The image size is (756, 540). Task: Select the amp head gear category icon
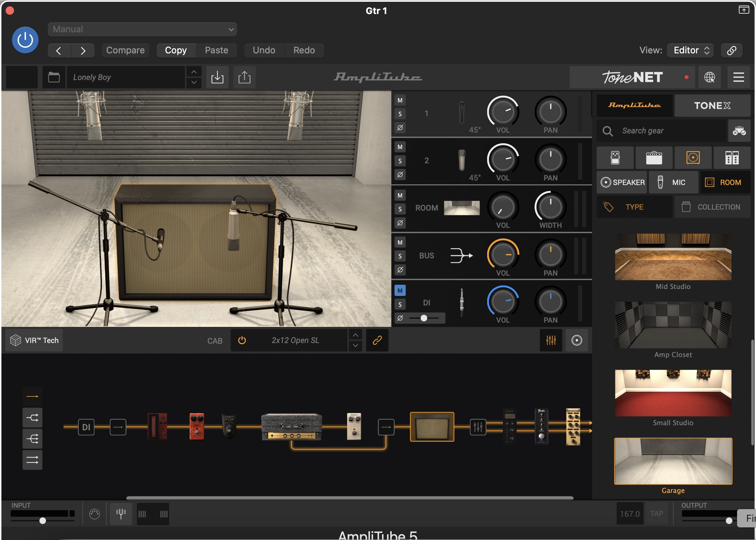tap(654, 158)
